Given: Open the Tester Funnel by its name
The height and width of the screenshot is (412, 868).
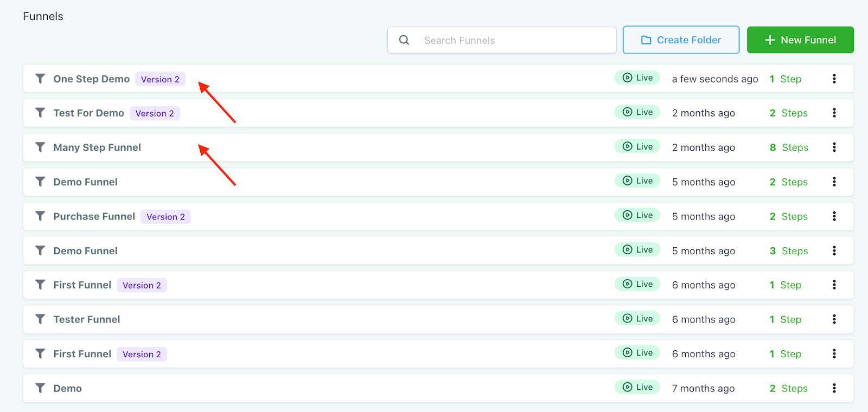Looking at the screenshot, I should pyautogui.click(x=87, y=319).
